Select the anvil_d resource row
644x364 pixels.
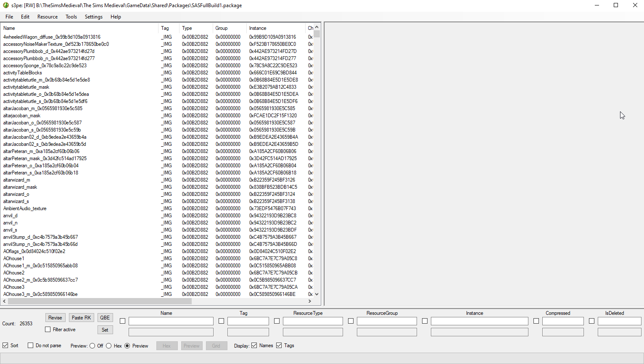click(11, 216)
